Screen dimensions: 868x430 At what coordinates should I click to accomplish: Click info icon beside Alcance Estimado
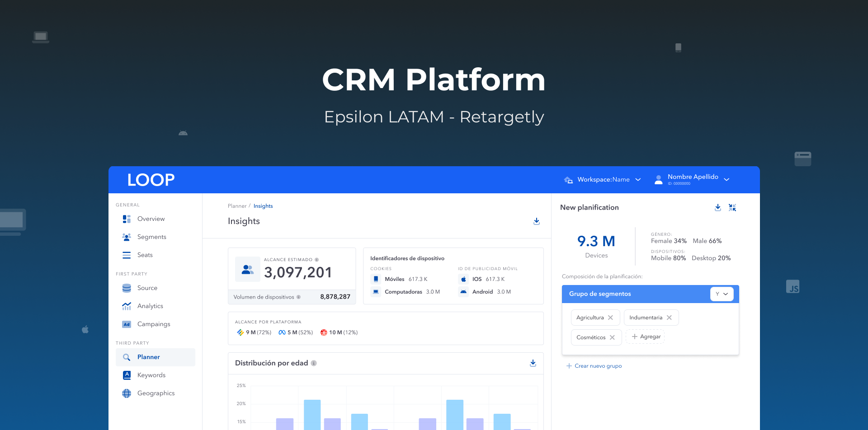(x=317, y=260)
